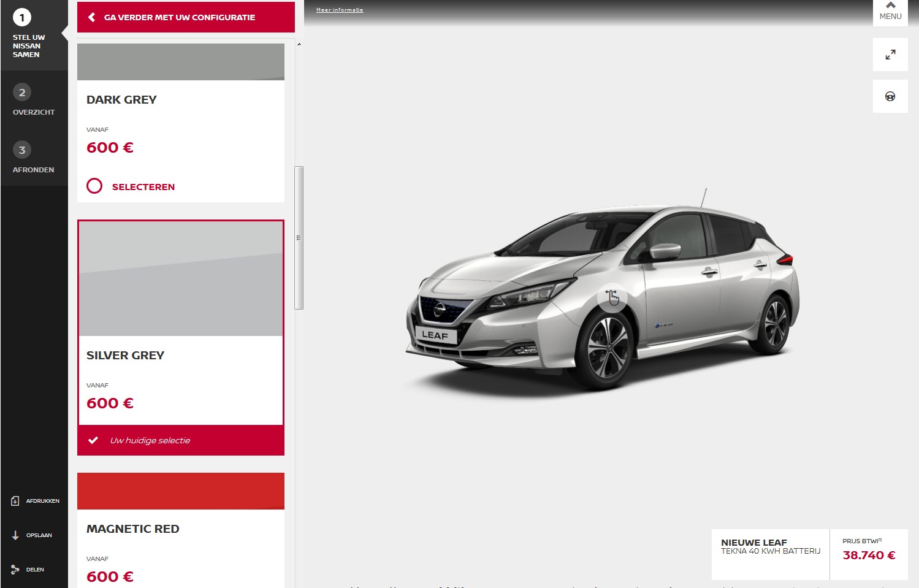
Task: Click the Delen share icon
Action: 15,570
